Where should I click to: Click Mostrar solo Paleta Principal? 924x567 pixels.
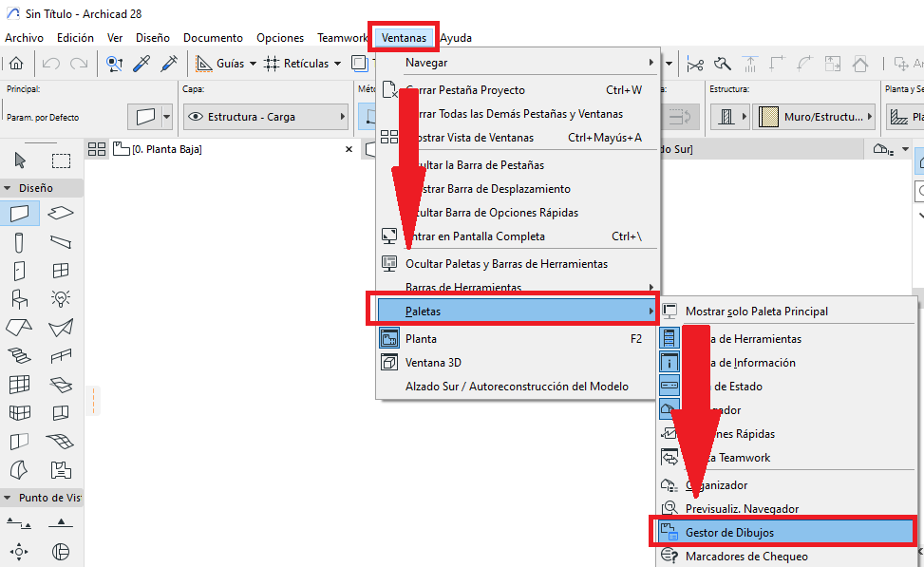click(756, 311)
